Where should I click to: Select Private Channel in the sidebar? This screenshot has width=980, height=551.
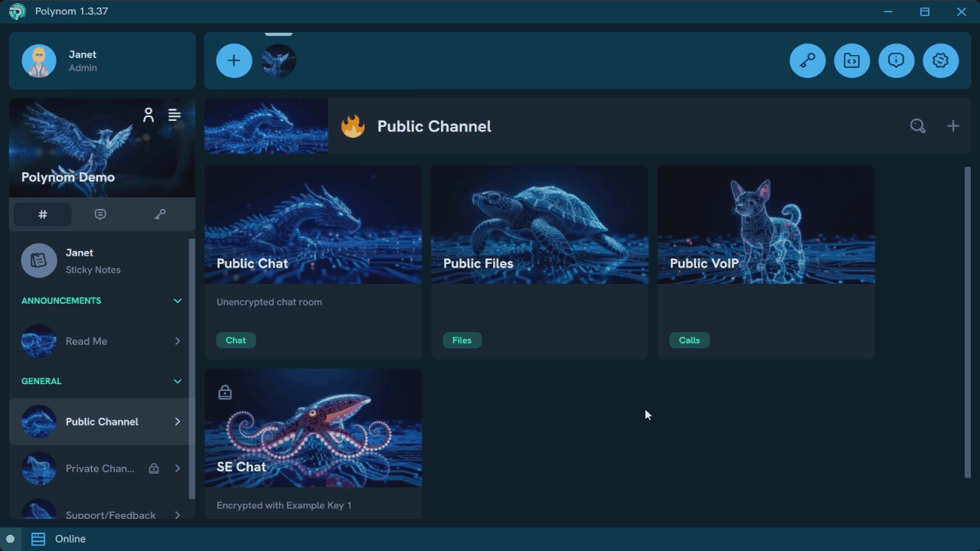(x=100, y=468)
